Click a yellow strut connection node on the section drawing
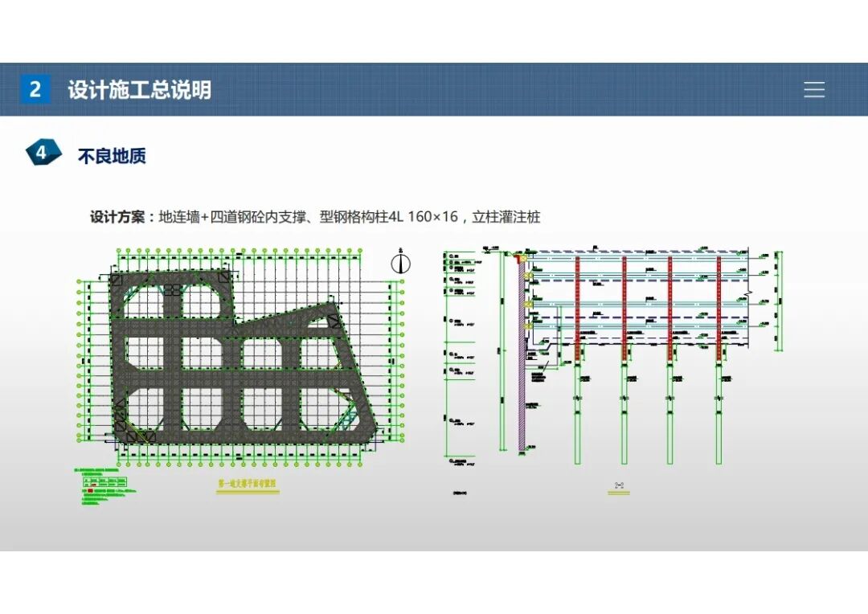The width and height of the screenshot is (868, 614). pos(528,275)
